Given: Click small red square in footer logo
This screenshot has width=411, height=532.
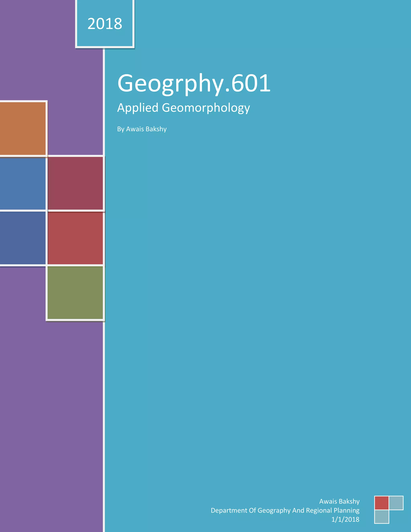Looking at the screenshot, I should [381, 503].
